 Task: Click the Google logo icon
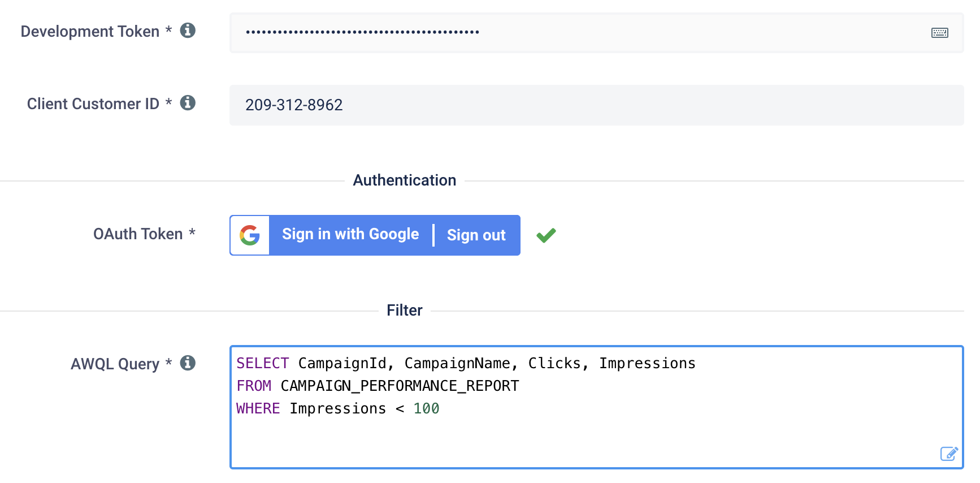point(250,235)
